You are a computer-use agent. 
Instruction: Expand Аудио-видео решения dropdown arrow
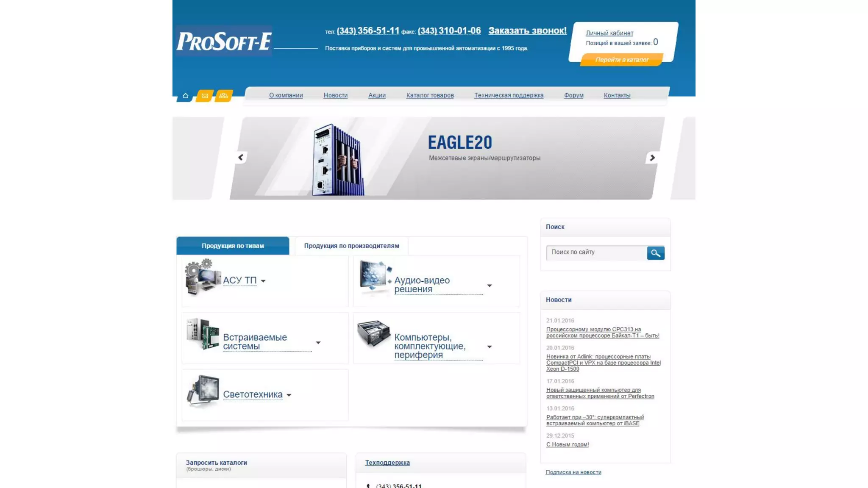pyautogui.click(x=490, y=286)
